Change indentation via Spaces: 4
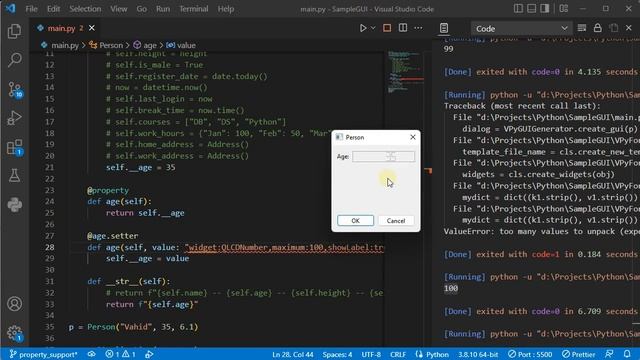Image resolution: width=640 pixels, height=360 pixels. click(337, 354)
